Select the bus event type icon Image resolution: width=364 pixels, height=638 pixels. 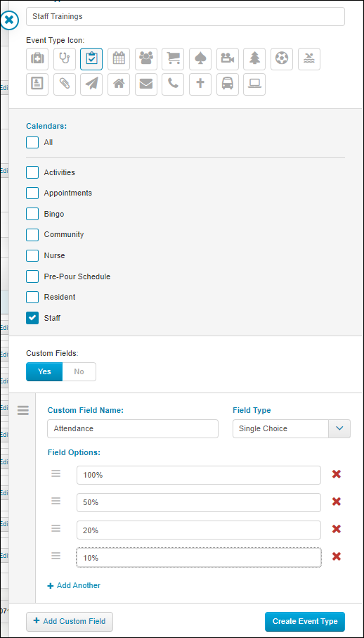[x=227, y=84]
